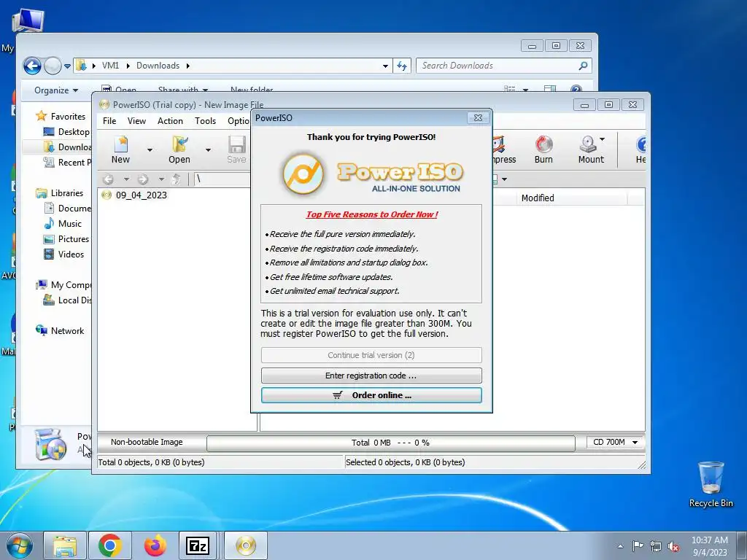Close the PowerISO trial dialog
The width and height of the screenshot is (747, 560).
tap(478, 117)
